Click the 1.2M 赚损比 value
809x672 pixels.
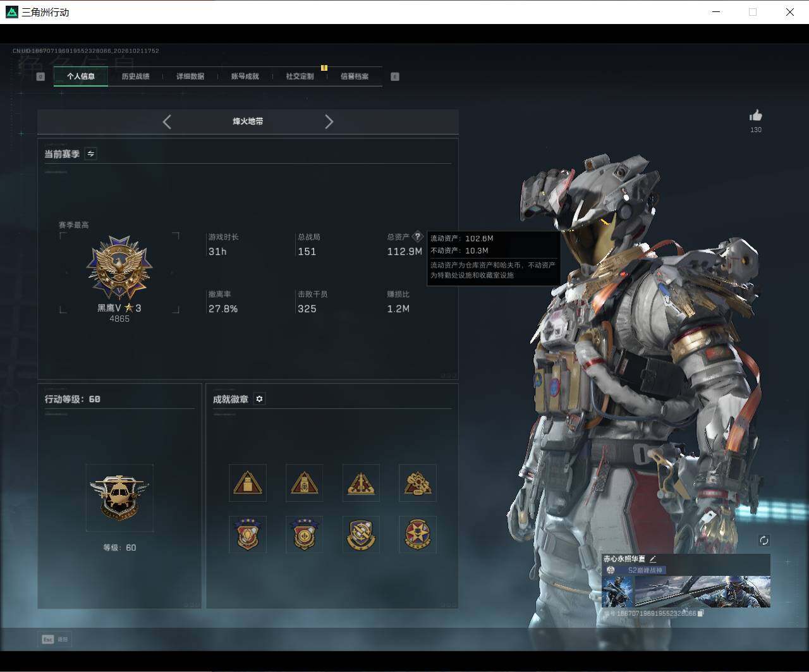tap(398, 309)
